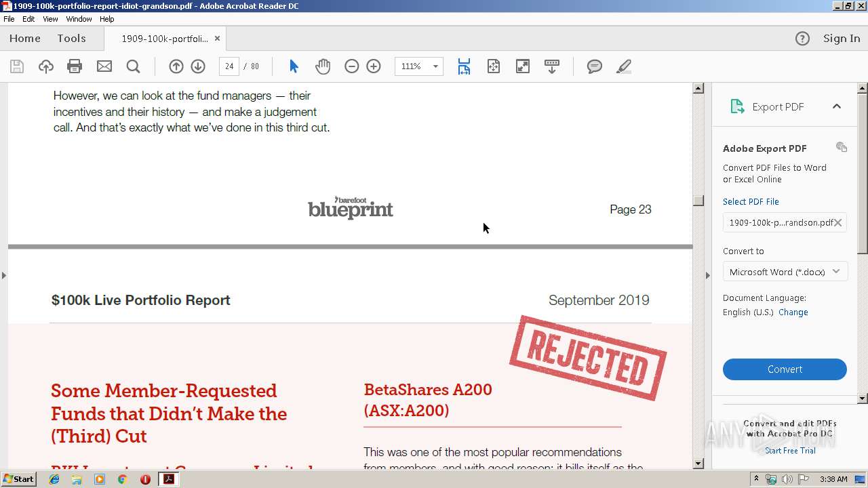The image size is (868, 488).
Task: Click the Page 23 footer text
Action: (x=631, y=209)
